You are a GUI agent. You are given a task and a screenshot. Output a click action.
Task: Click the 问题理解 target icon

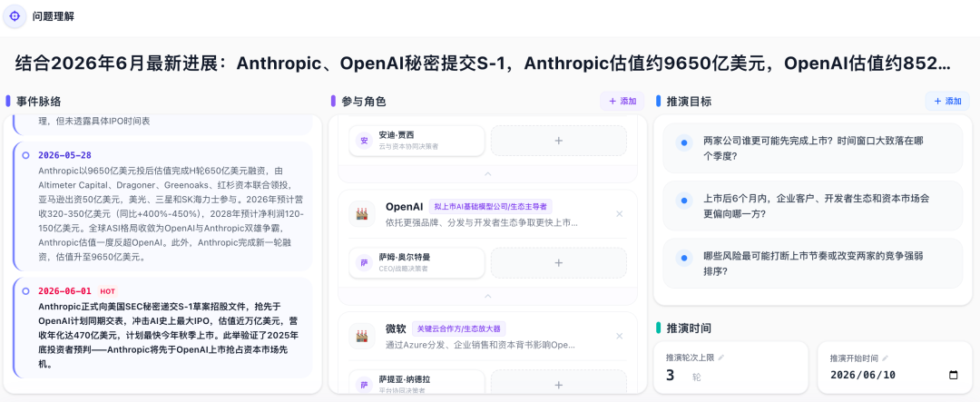15,16
